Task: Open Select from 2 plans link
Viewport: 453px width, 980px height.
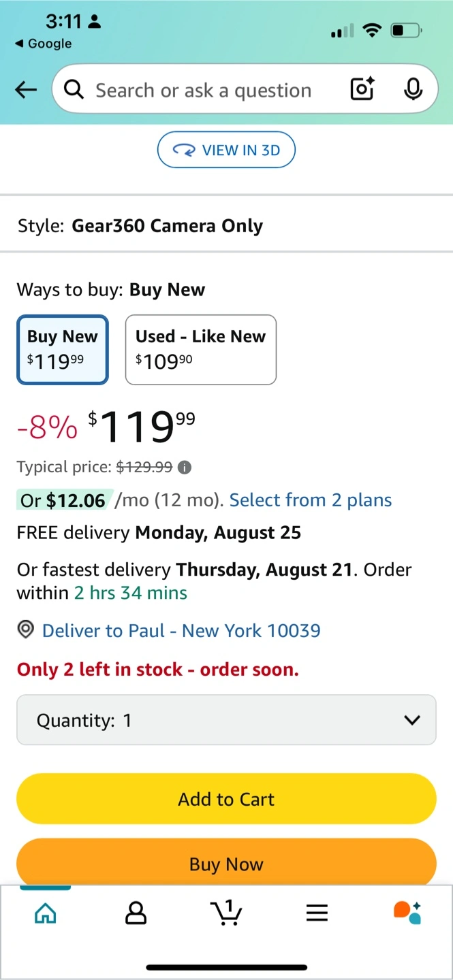Action: click(x=311, y=501)
